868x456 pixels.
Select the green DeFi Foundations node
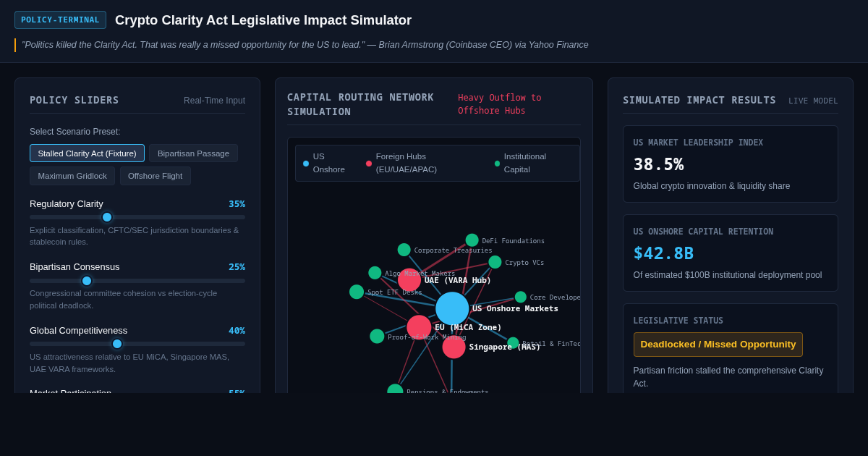[x=472, y=240]
